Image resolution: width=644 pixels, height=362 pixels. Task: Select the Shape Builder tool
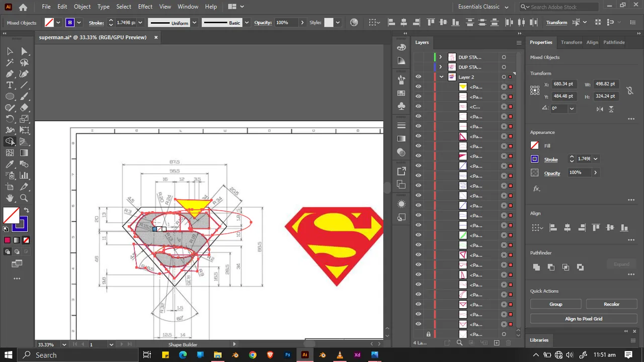pos(10,142)
